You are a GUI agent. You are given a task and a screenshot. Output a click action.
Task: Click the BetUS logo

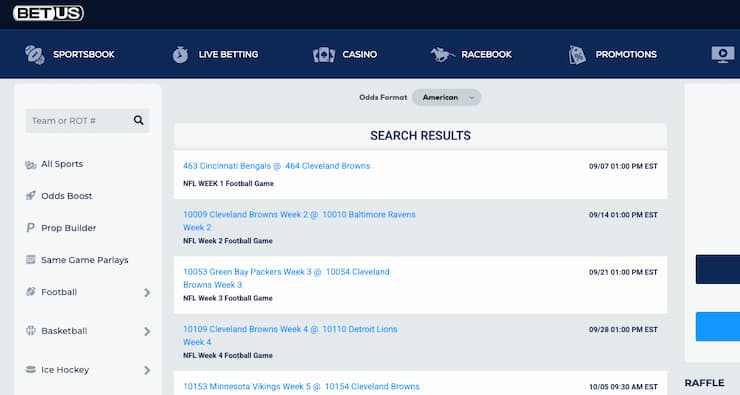(49, 13)
